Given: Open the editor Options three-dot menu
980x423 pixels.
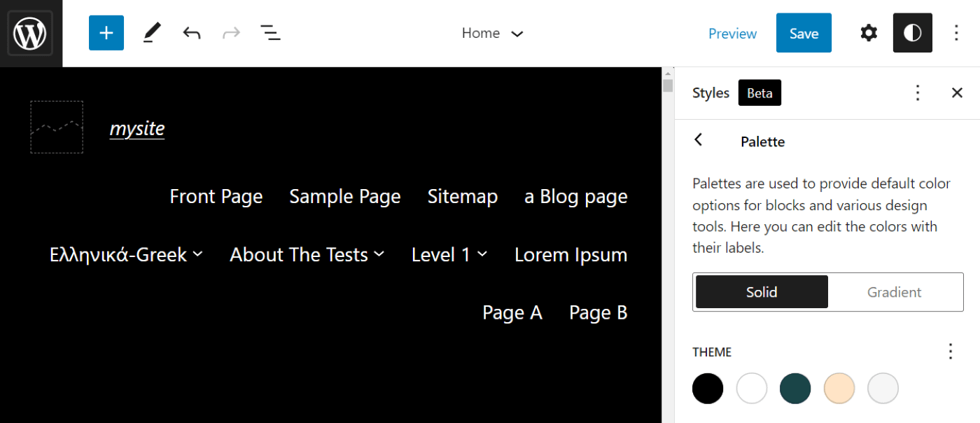Looking at the screenshot, I should 957,33.
